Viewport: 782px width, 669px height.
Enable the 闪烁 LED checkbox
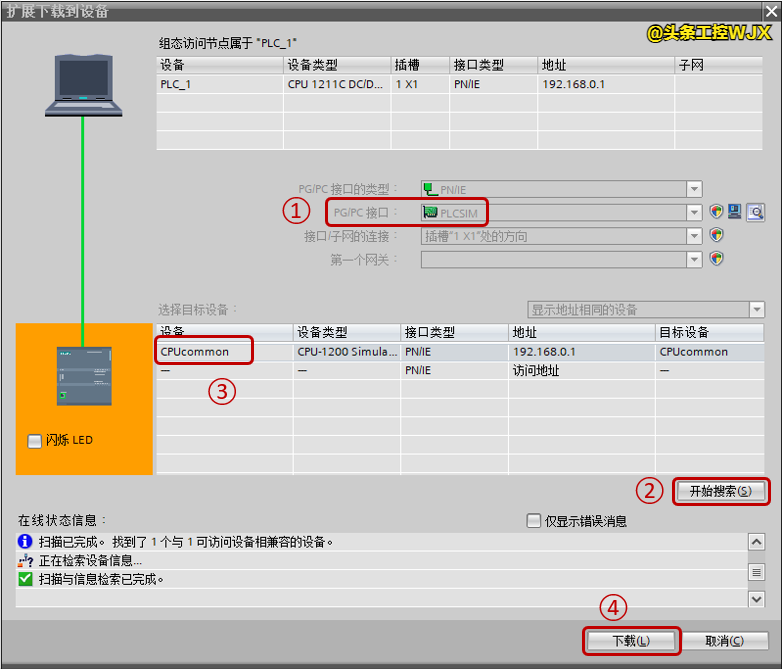click(35, 441)
